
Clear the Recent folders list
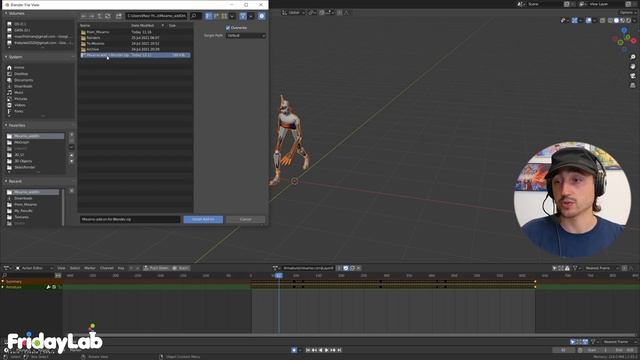coord(71,191)
